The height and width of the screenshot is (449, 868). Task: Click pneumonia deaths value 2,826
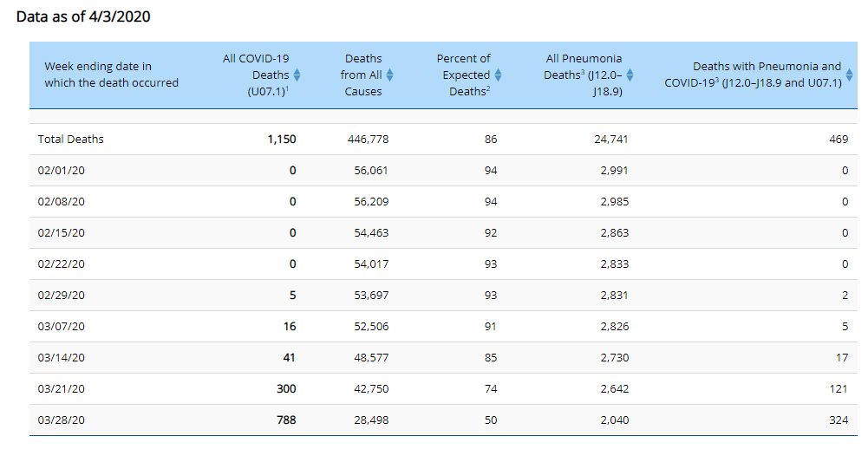pyautogui.click(x=615, y=326)
